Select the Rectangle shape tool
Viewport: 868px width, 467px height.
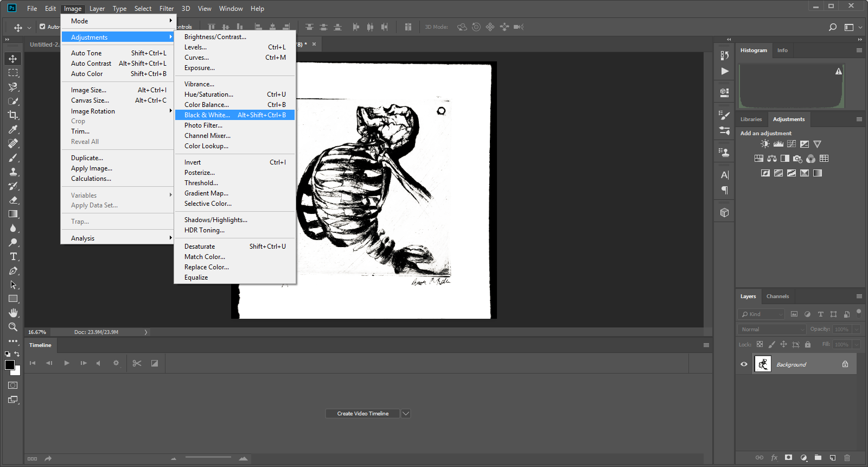point(13,299)
